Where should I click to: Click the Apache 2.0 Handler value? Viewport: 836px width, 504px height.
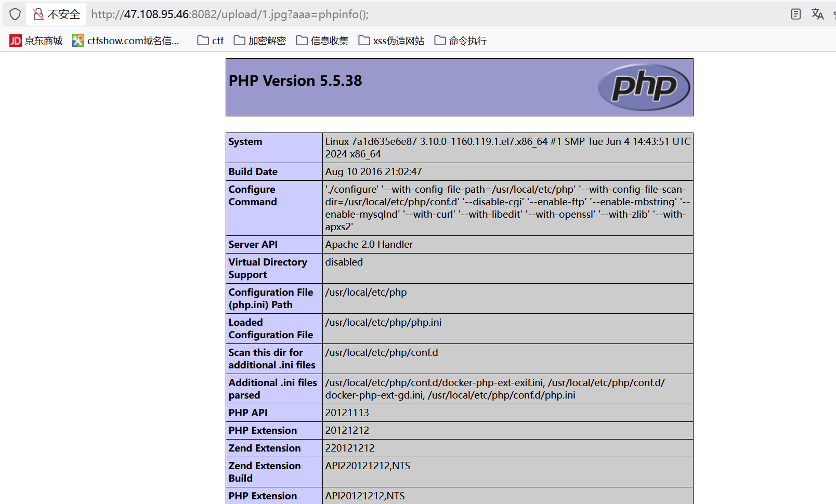point(369,244)
